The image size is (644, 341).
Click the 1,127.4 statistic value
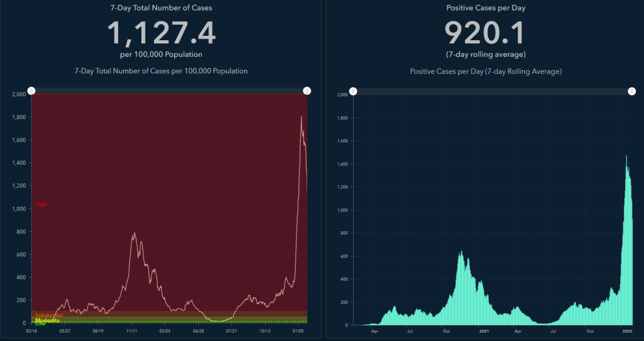tap(161, 32)
